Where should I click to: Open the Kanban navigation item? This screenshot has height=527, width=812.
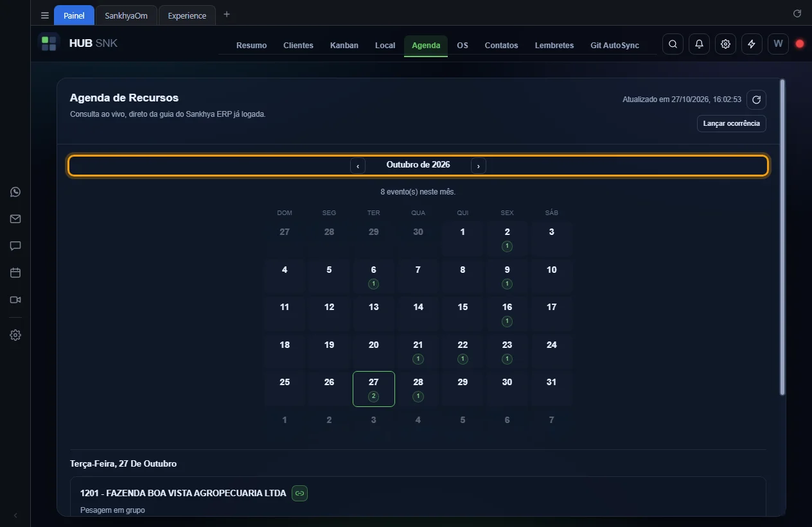coord(344,46)
